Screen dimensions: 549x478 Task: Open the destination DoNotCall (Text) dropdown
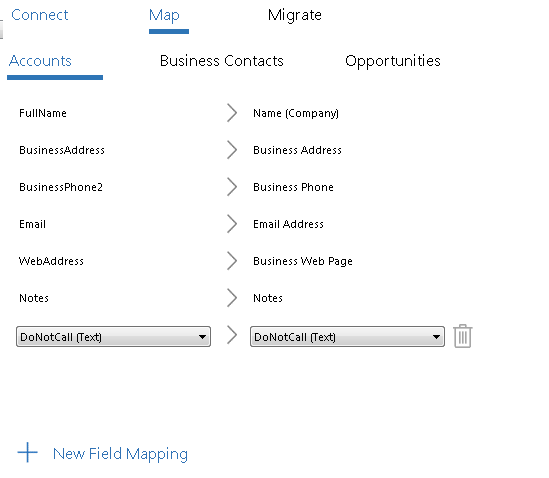click(x=347, y=337)
